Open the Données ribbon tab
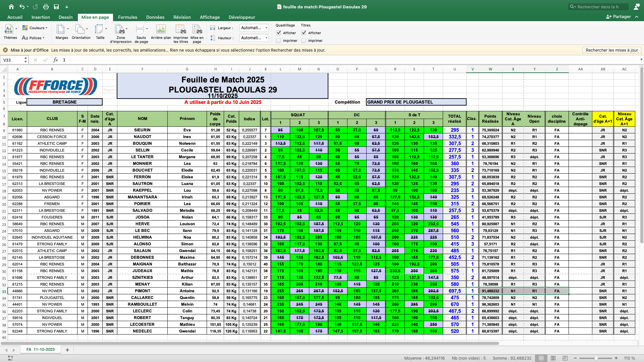The width and height of the screenshot is (644, 362). tap(155, 17)
